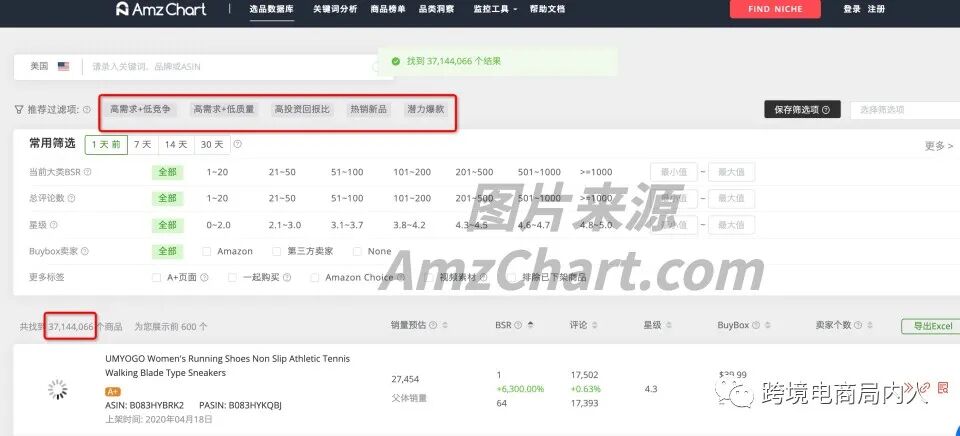Click help icon next to 星级 filter
Screen dimensions: 960x436
(53, 225)
